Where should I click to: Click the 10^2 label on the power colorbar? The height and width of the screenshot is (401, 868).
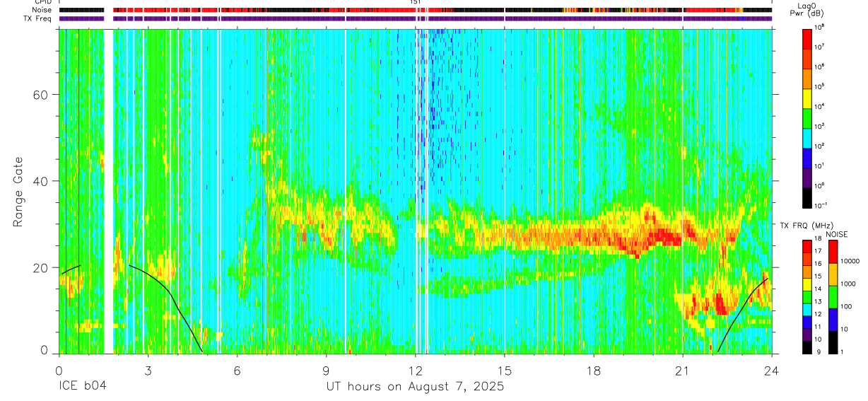(x=821, y=146)
